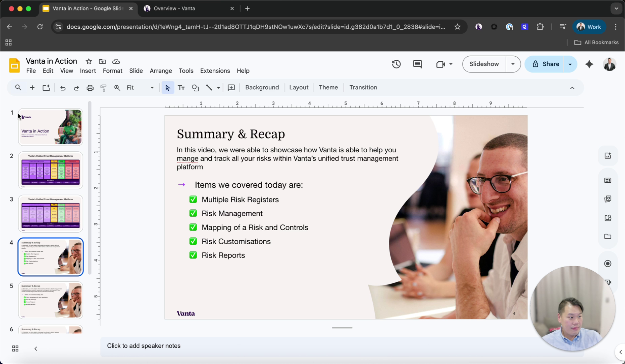Open the Fit zoom dropdown
The height and width of the screenshot is (364, 625).
pos(152,87)
